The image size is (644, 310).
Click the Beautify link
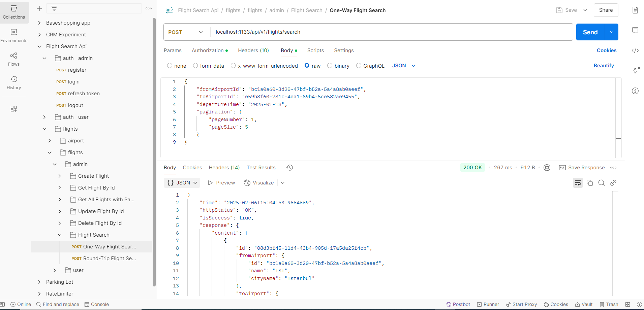pyautogui.click(x=604, y=66)
